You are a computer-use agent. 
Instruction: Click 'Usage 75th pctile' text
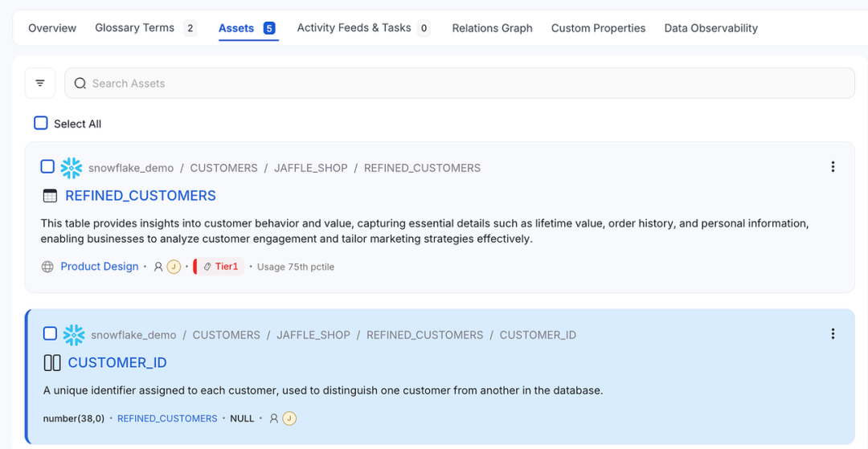click(296, 267)
